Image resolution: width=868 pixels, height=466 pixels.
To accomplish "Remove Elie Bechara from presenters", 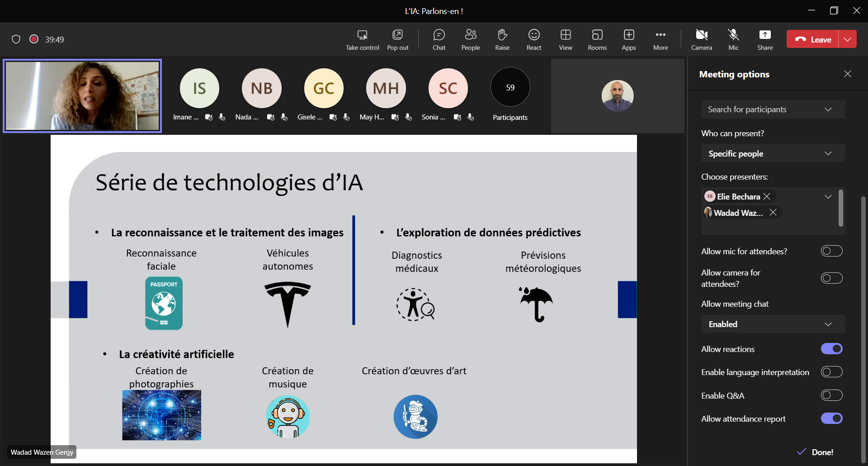I will [767, 196].
